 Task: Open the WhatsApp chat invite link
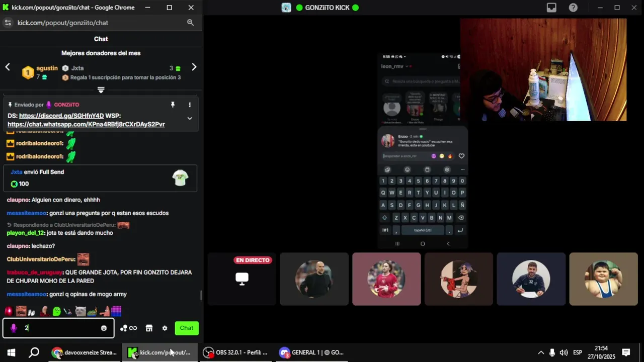pos(86,124)
